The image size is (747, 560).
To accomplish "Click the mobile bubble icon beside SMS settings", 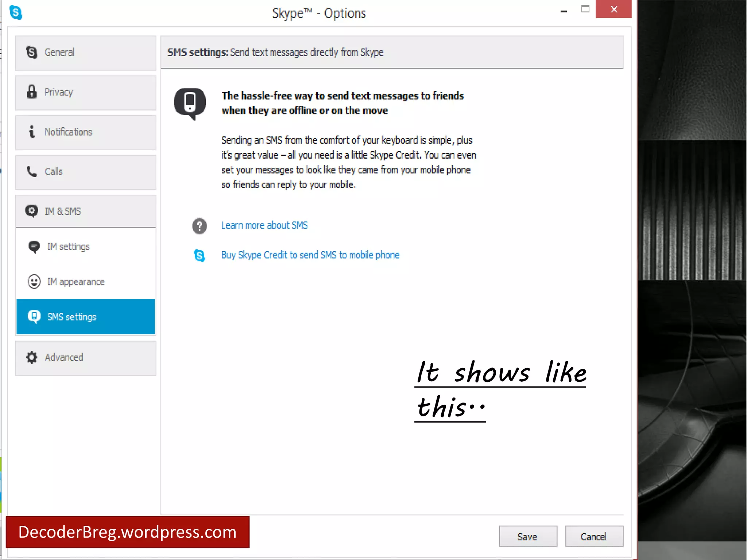I will point(34,317).
